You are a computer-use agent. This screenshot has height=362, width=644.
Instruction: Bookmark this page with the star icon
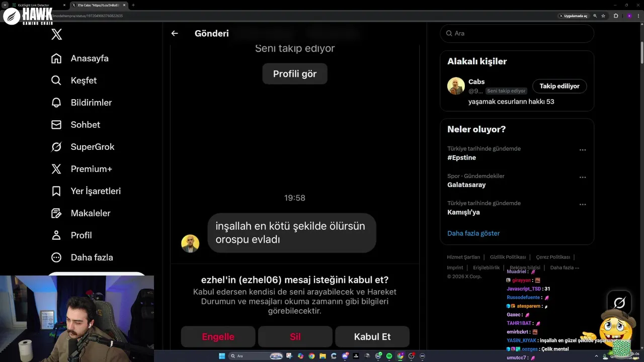tap(603, 16)
